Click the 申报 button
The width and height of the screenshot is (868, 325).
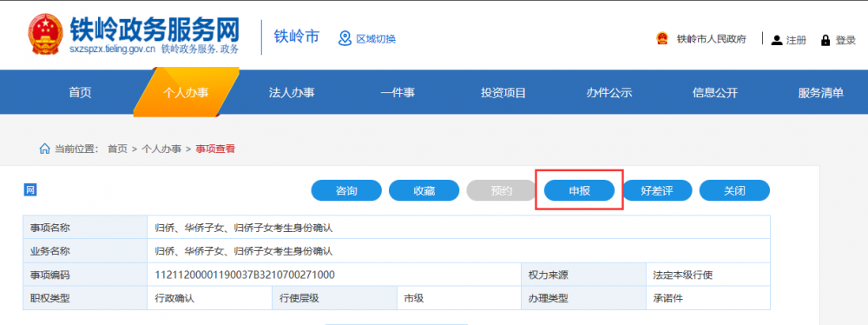580,191
